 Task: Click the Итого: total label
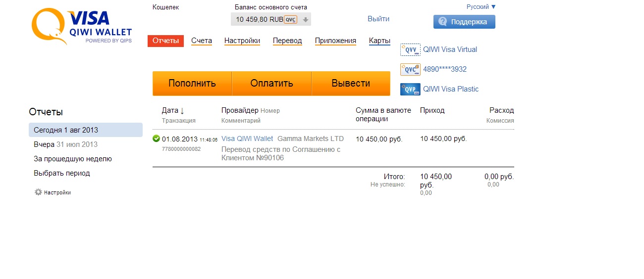coord(394,177)
